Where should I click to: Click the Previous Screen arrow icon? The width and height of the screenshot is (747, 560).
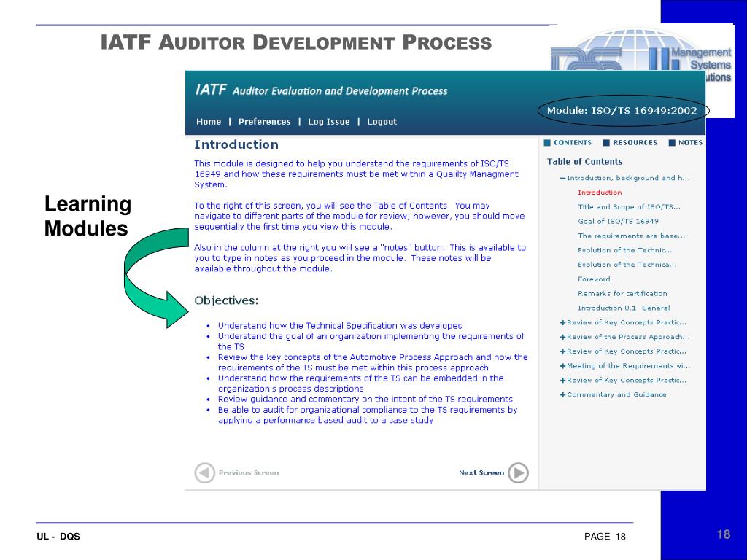(x=205, y=472)
